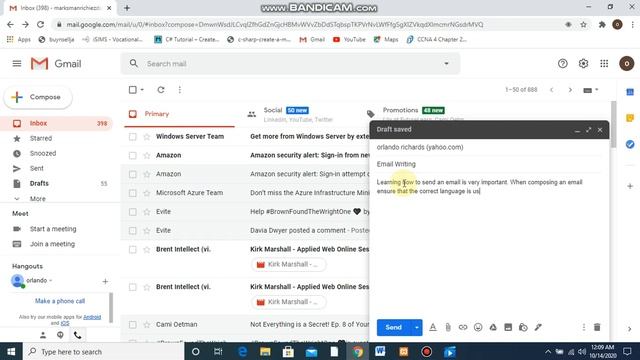This screenshot has width=640, height=360.
Task: Bookmark this page star icon
Action: click(x=584, y=24)
